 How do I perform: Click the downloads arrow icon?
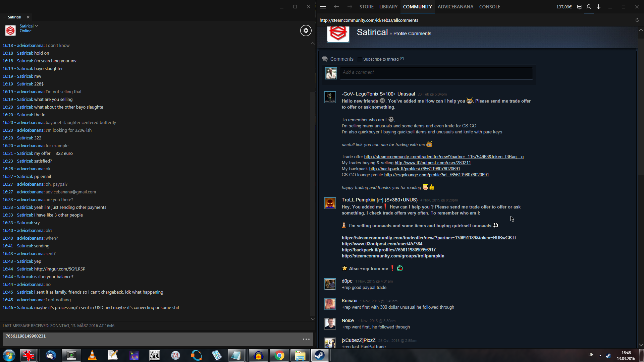click(x=598, y=7)
